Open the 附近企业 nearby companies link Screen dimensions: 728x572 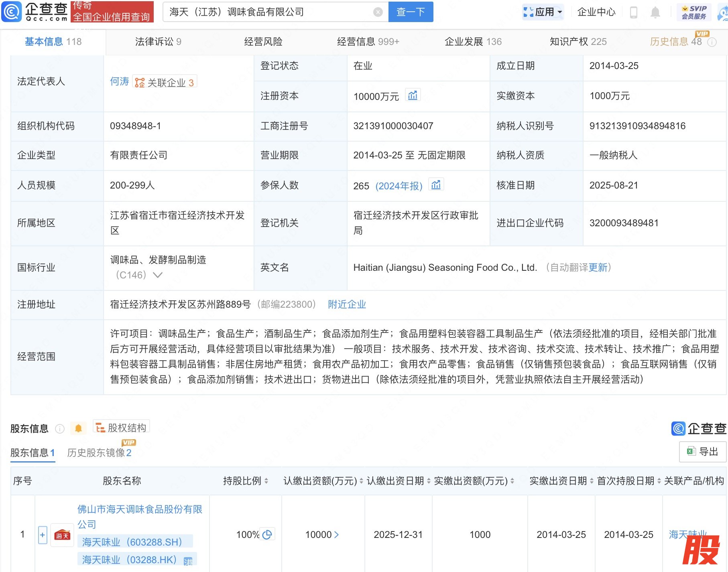click(x=347, y=304)
